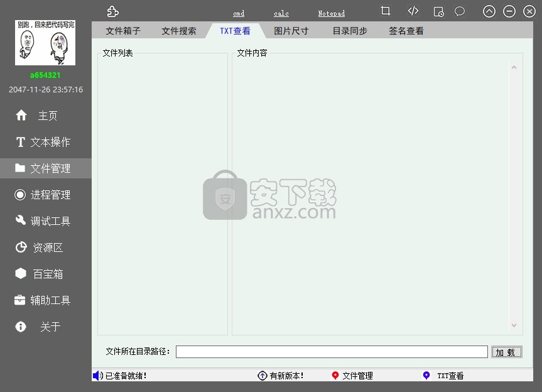Click the wrench icon for 调试工具
542x392 pixels.
[x=20, y=220]
